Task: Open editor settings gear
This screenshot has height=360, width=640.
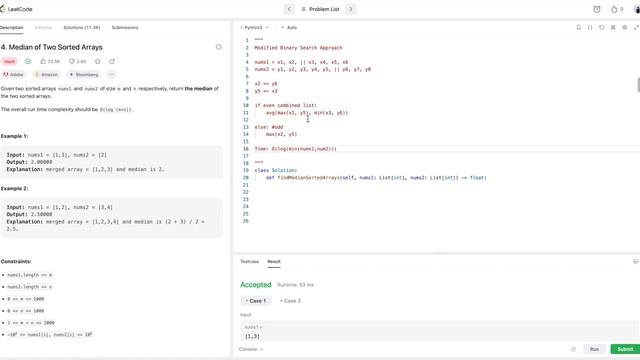Action: coord(624,27)
